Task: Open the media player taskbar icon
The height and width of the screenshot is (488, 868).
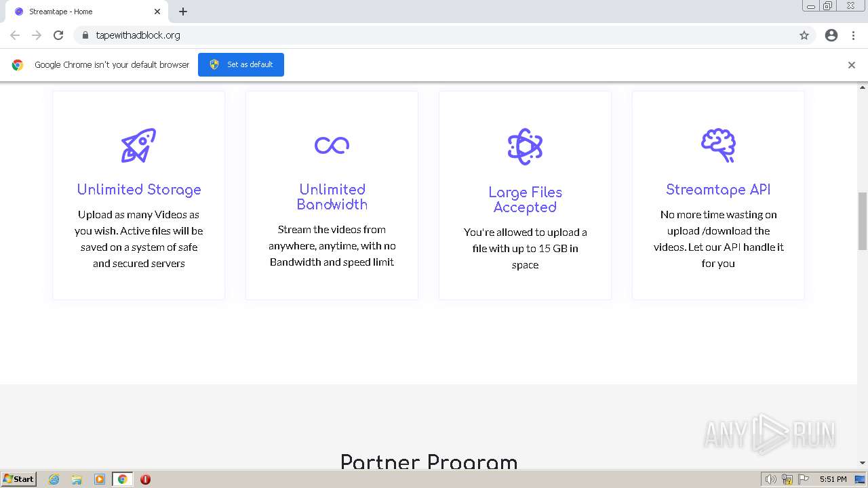Action: coord(99,479)
